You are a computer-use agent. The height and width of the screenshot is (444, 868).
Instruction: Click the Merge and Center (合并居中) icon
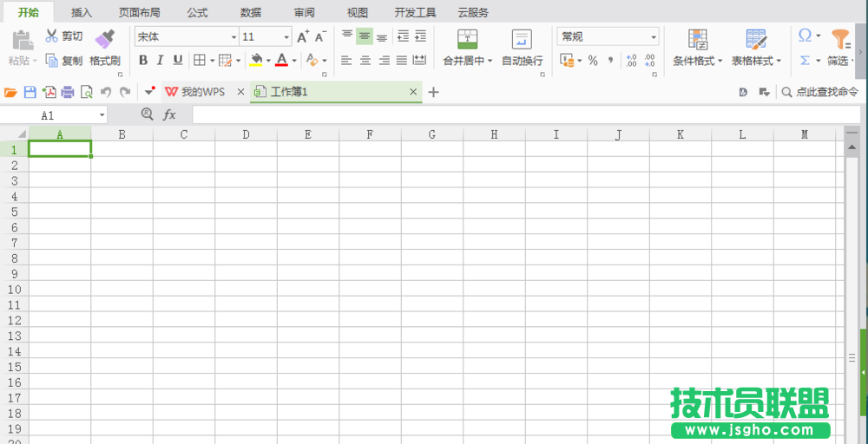[468, 39]
